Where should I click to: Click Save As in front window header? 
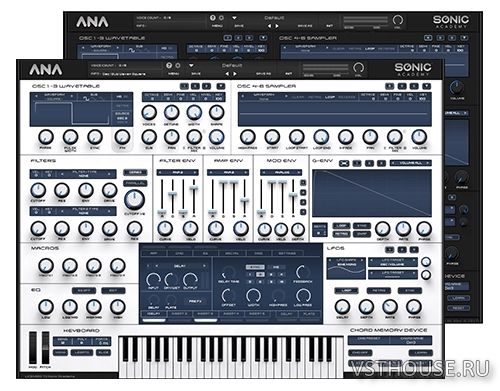point(263,74)
